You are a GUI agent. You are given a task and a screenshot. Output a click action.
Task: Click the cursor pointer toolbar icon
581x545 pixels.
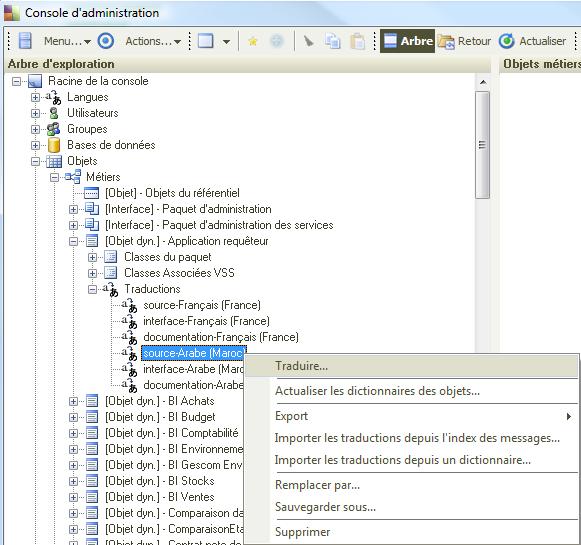pos(308,41)
